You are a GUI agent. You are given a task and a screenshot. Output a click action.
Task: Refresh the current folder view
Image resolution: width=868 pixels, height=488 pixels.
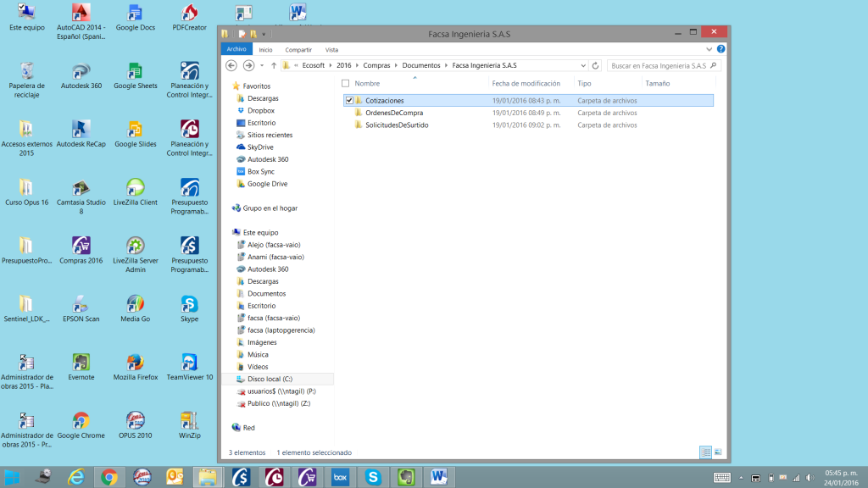(596, 65)
